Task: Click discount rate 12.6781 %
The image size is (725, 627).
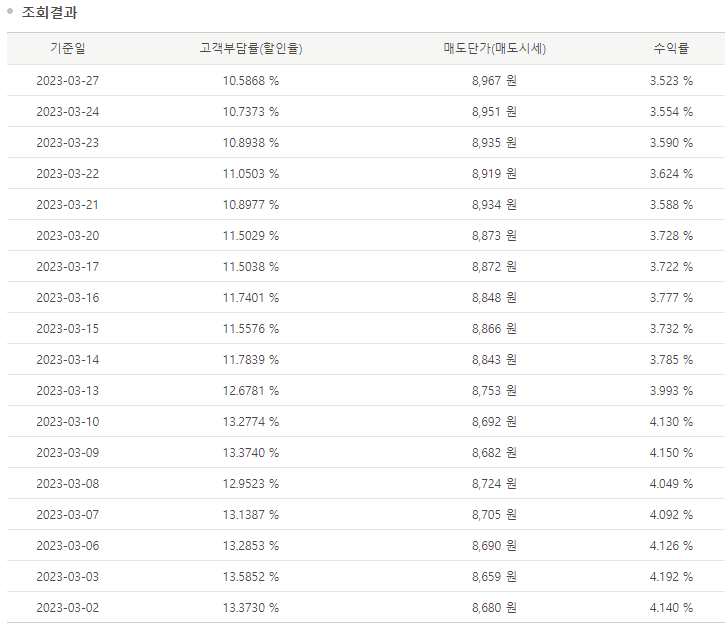Action: 251,390
